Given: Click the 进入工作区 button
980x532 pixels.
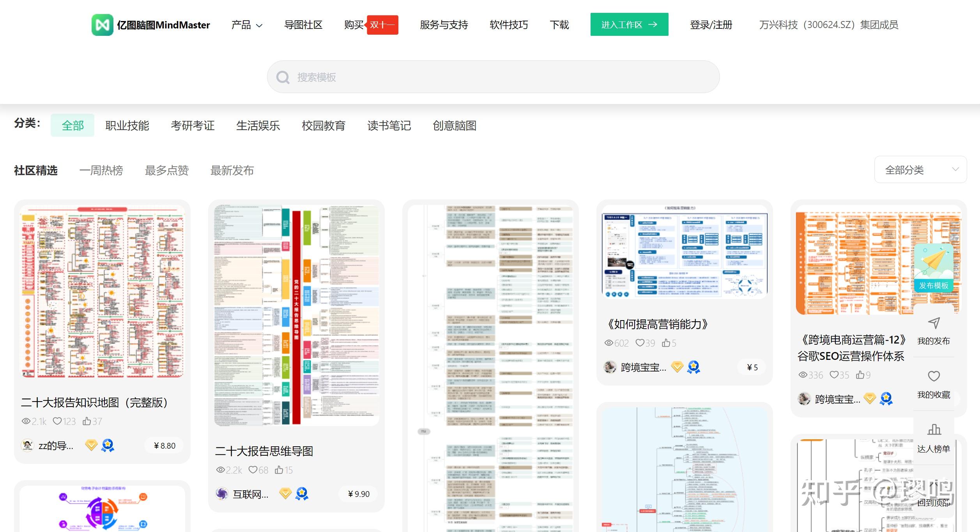Looking at the screenshot, I should click(629, 24).
